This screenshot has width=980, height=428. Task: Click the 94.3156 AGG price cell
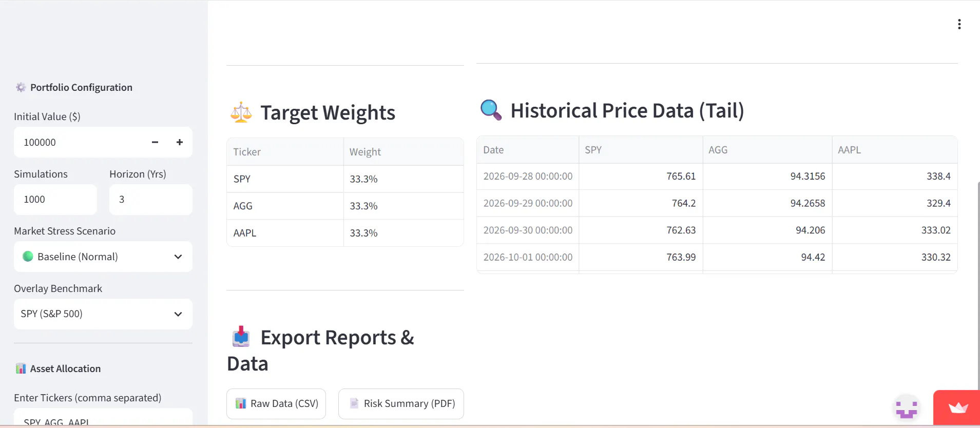[x=767, y=177]
